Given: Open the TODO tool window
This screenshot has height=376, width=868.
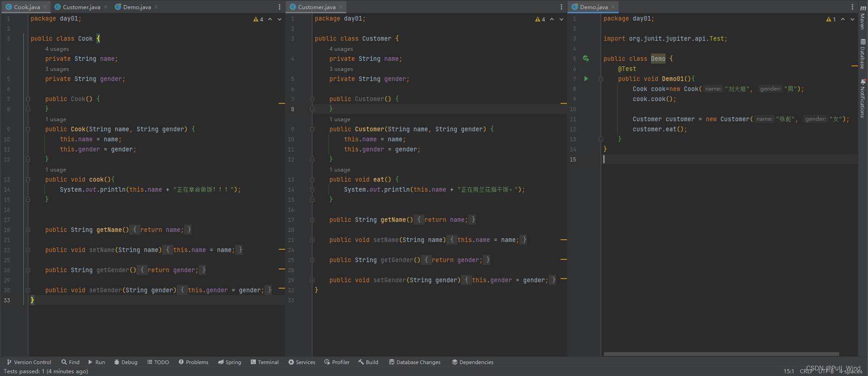Looking at the screenshot, I should click(158, 362).
